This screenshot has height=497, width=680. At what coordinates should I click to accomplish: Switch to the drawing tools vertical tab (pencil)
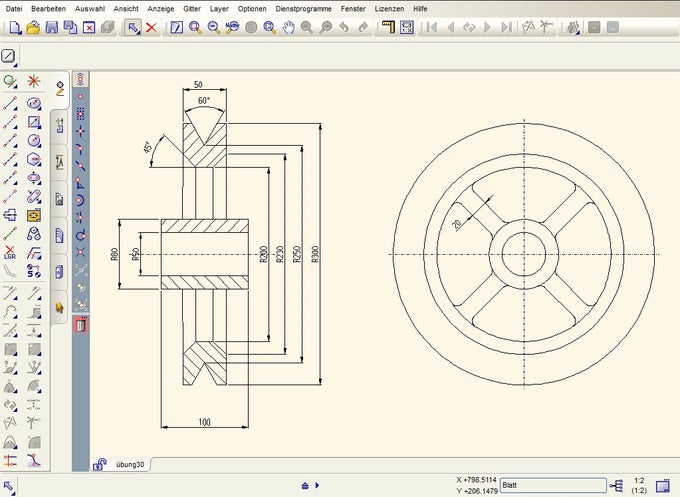[x=60, y=88]
